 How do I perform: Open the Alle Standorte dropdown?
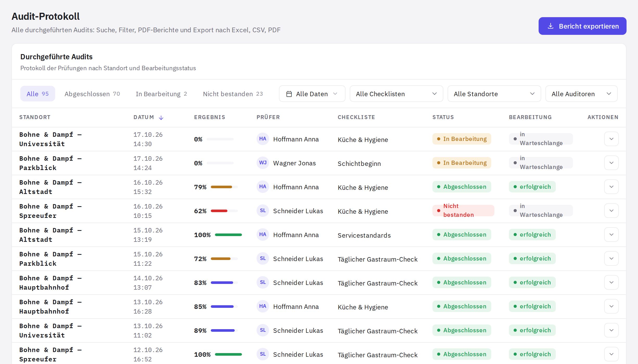click(x=494, y=94)
